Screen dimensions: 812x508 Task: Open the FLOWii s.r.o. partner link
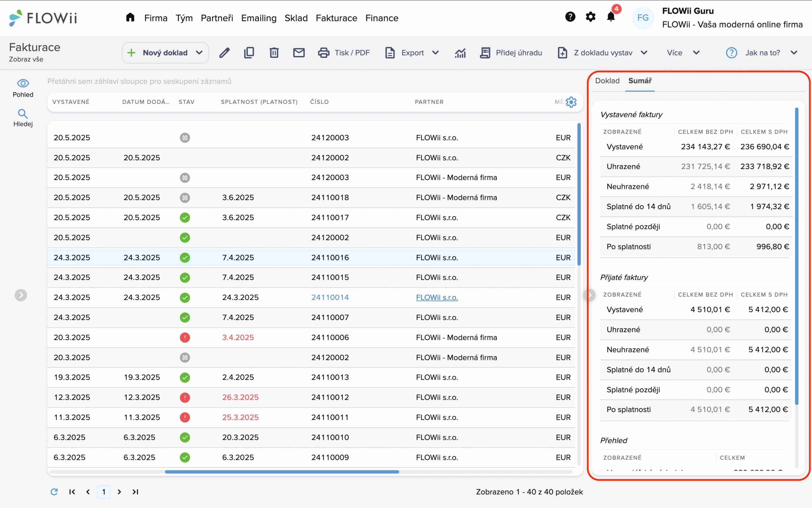coord(437,297)
